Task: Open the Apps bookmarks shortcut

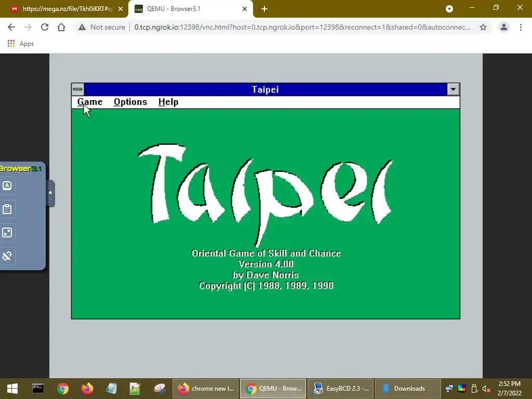Action: (x=20, y=44)
